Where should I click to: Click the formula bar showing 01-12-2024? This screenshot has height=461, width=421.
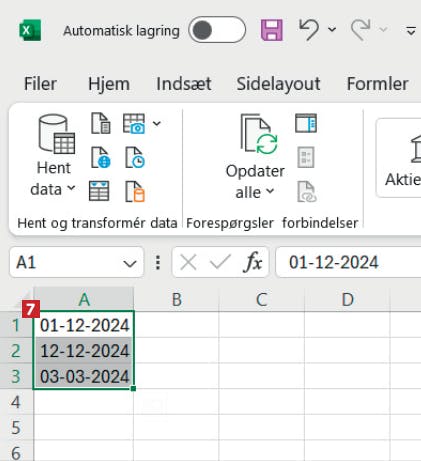pos(348,262)
